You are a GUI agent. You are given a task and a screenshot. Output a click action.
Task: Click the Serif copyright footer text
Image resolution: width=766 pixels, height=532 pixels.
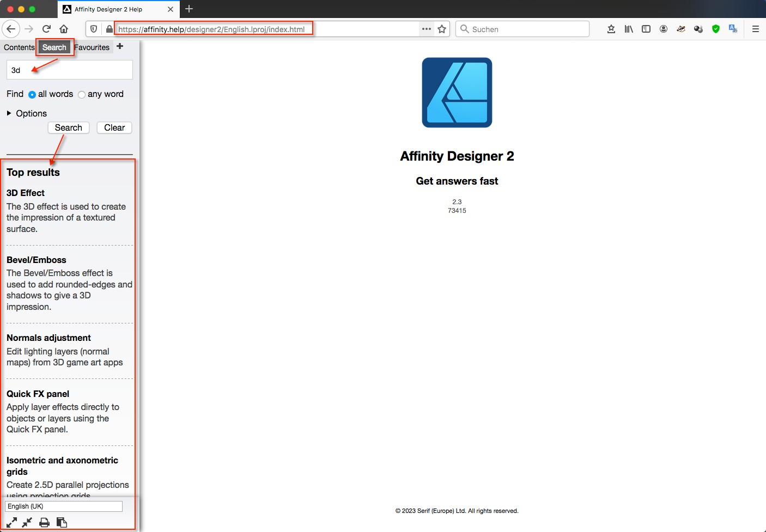[457, 511]
